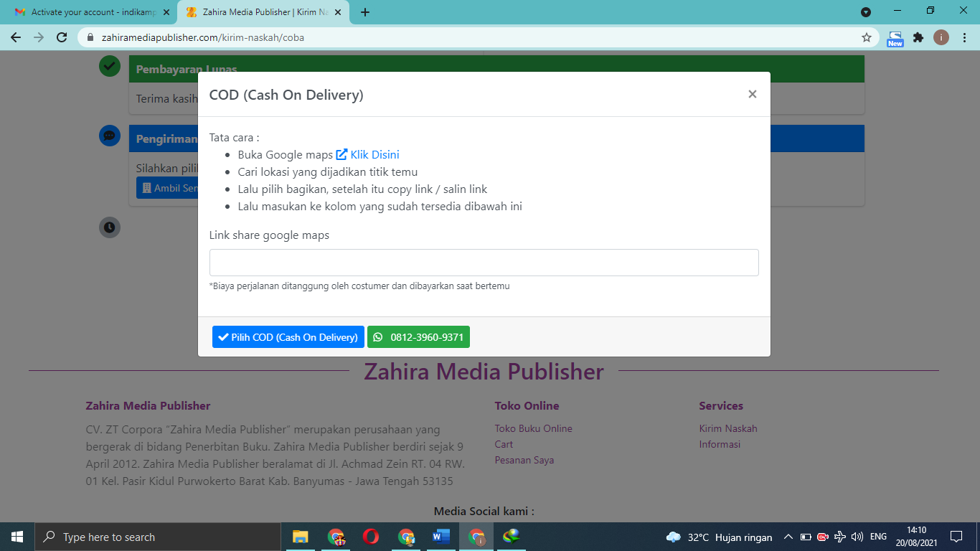
Task: Open the Kirim Naskah footer link
Action: pyautogui.click(x=728, y=428)
